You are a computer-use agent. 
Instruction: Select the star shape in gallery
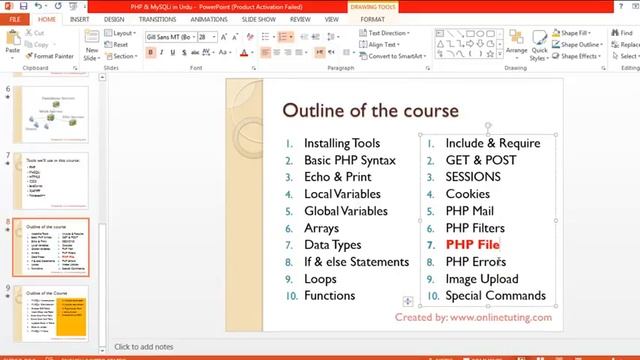[x=490, y=53]
